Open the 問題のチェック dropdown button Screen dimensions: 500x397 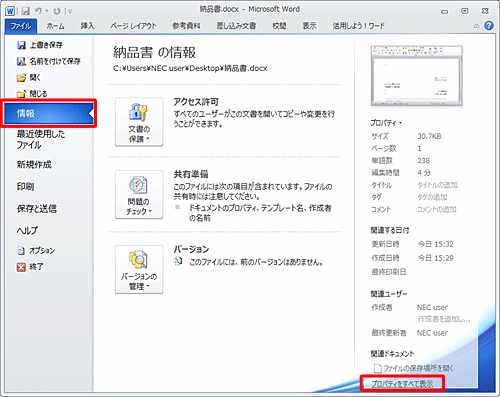click(x=139, y=194)
